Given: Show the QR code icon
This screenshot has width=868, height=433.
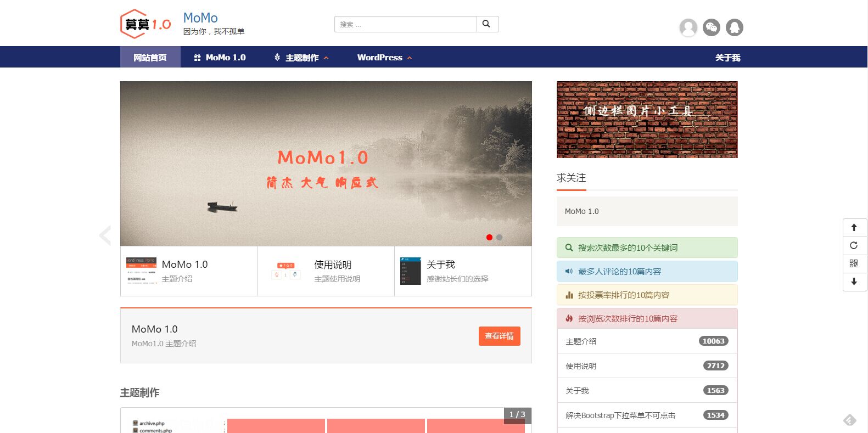Looking at the screenshot, I should (854, 263).
